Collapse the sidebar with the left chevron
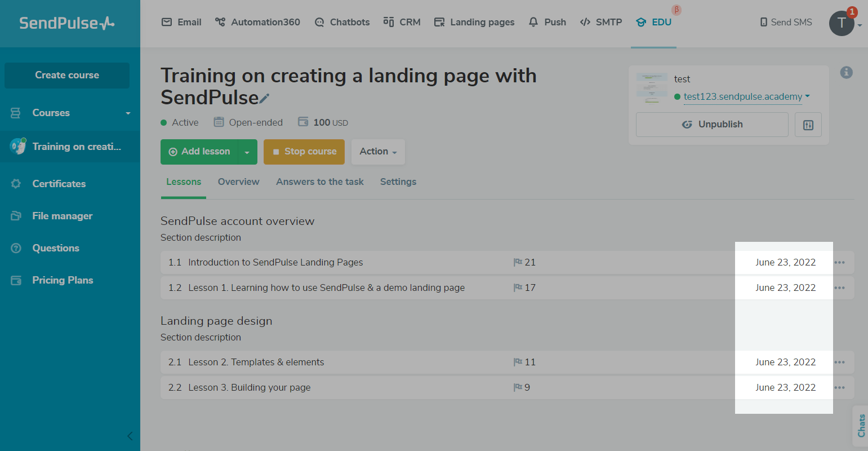868x451 pixels. pos(130,436)
